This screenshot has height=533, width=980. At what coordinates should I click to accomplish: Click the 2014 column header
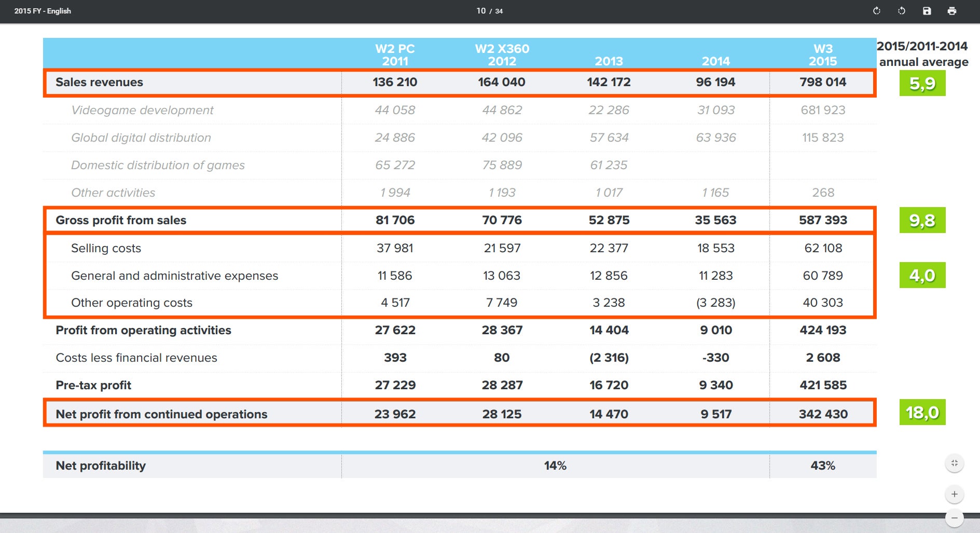click(x=716, y=61)
